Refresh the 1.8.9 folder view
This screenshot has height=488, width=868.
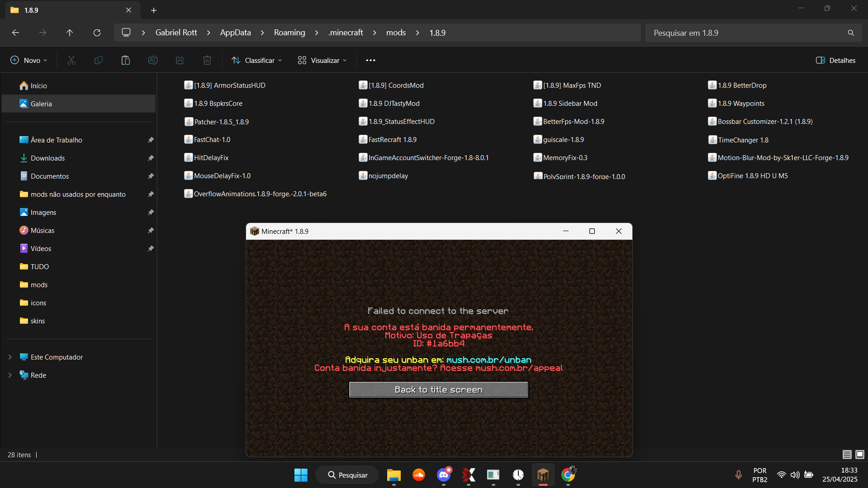(x=97, y=33)
